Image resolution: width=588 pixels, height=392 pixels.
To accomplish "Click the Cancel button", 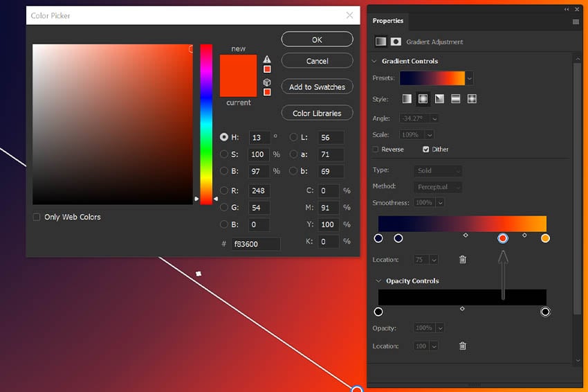I will 317,61.
